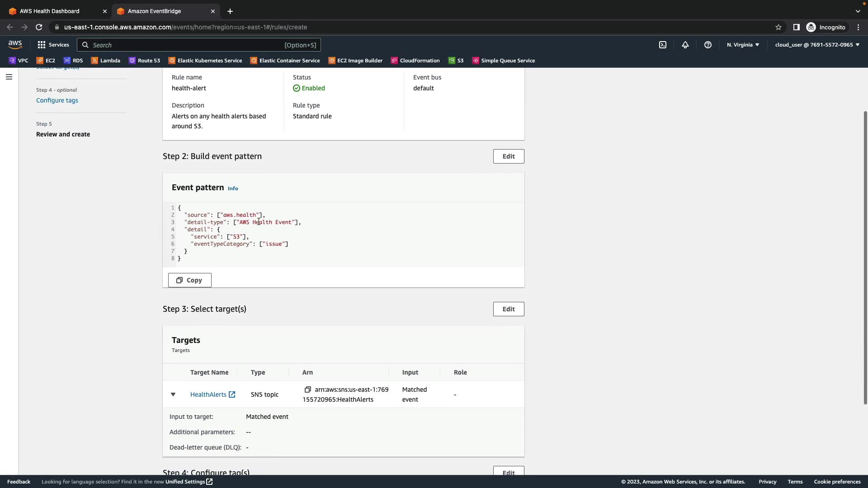This screenshot has height=488, width=868.
Task: Click the Event pattern Info link
Action: 233,188
